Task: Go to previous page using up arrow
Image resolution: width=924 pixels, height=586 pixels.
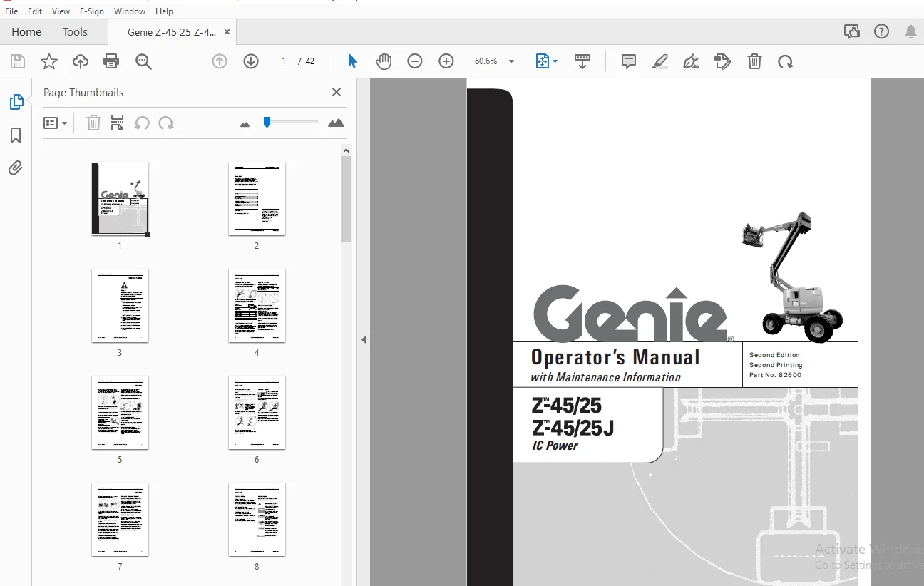Action: [220, 61]
